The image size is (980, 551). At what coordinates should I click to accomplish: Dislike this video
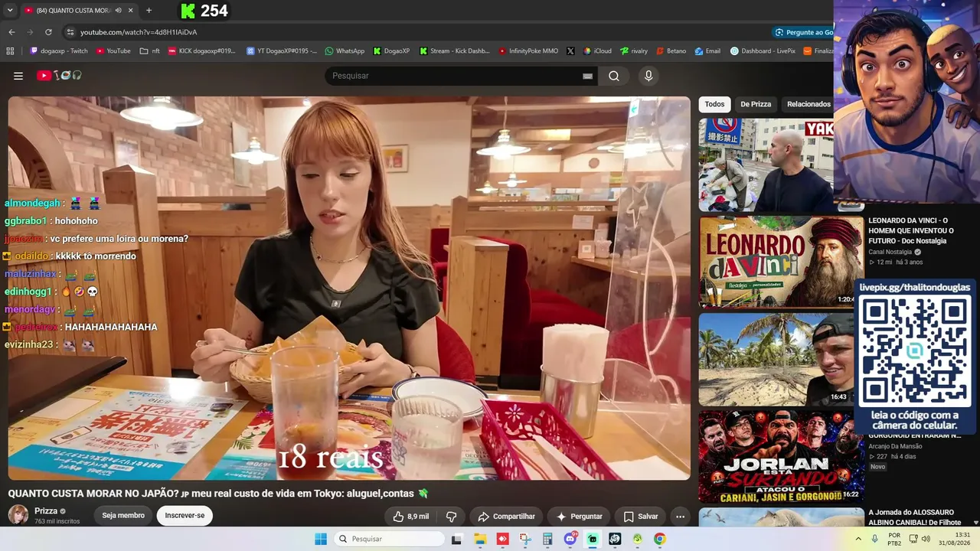[451, 517]
